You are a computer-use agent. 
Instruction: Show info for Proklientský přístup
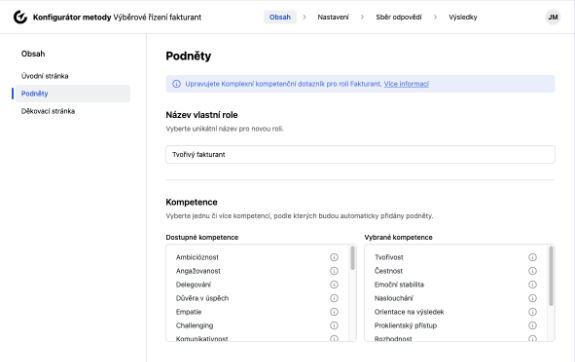click(532, 325)
